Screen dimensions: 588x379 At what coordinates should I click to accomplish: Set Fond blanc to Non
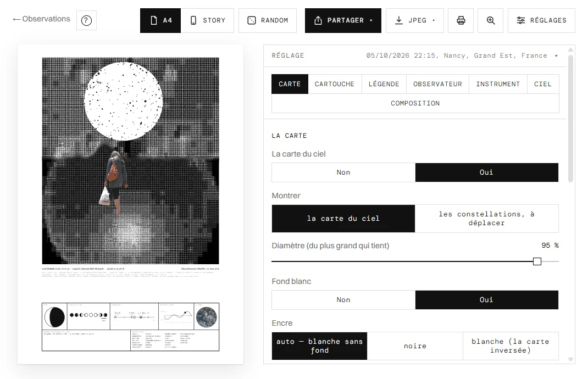pyautogui.click(x=343, y=300)
